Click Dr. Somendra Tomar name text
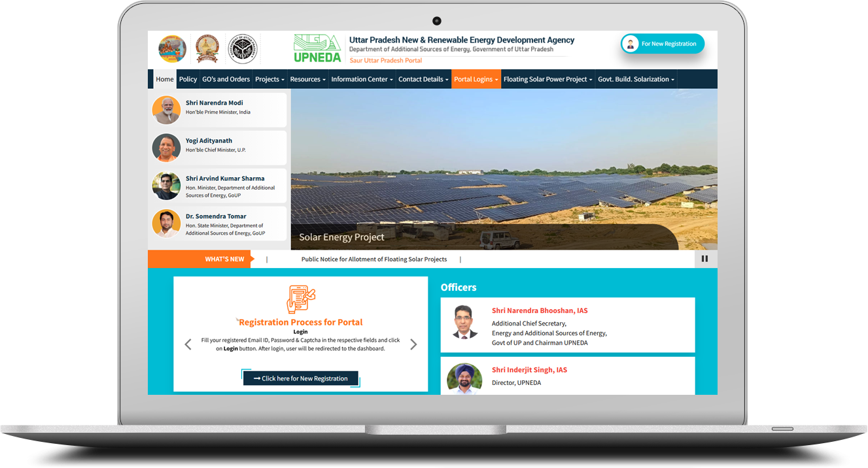This screenshot has height=468, width=868. pos(216,216)
